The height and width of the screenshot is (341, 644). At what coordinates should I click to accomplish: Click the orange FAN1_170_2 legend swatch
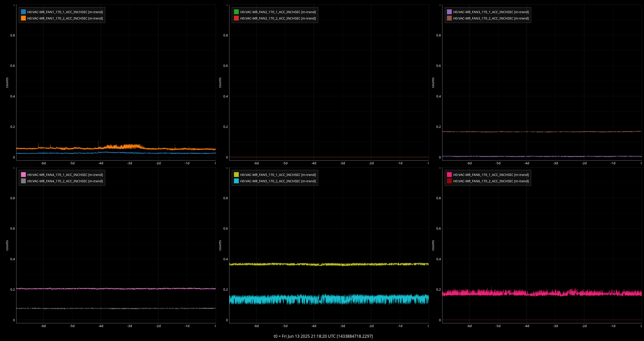23,18
